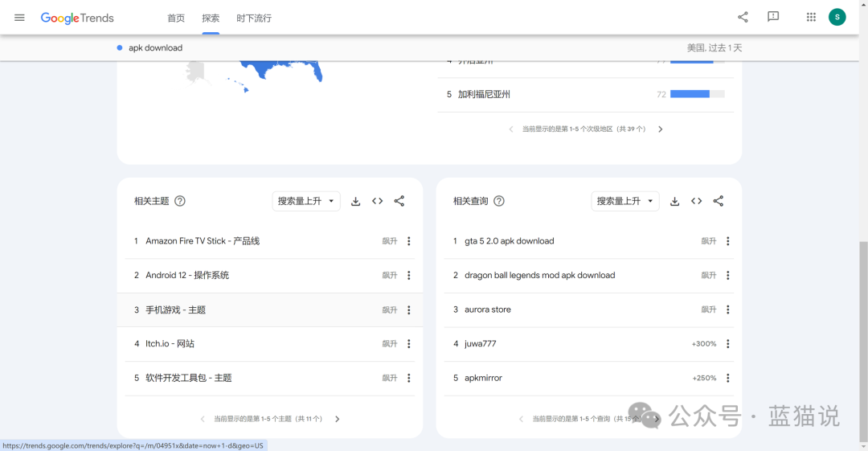This screenshot has width=868, height=451.
Task: Click the apk download search term
Action: pos(156,47)
